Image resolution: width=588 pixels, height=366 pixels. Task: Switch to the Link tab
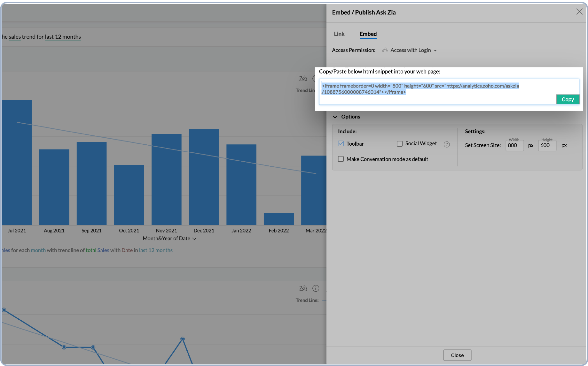[x=339, y=34]
